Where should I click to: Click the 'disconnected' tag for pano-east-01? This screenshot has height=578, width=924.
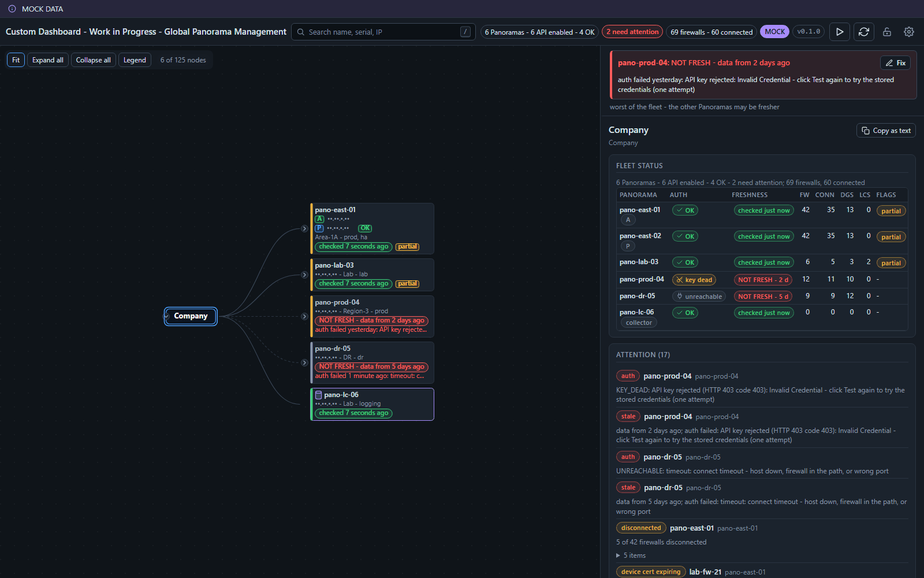(641, 528)
